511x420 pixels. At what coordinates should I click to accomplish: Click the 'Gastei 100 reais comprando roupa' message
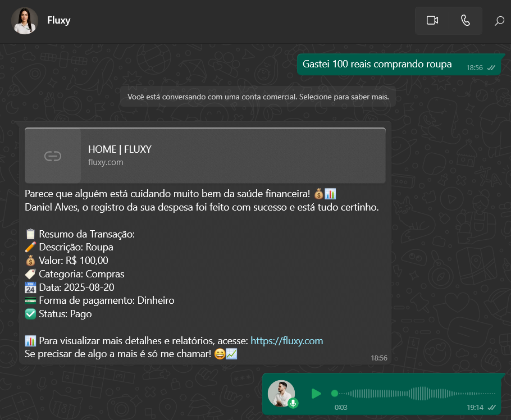[377, 64]
